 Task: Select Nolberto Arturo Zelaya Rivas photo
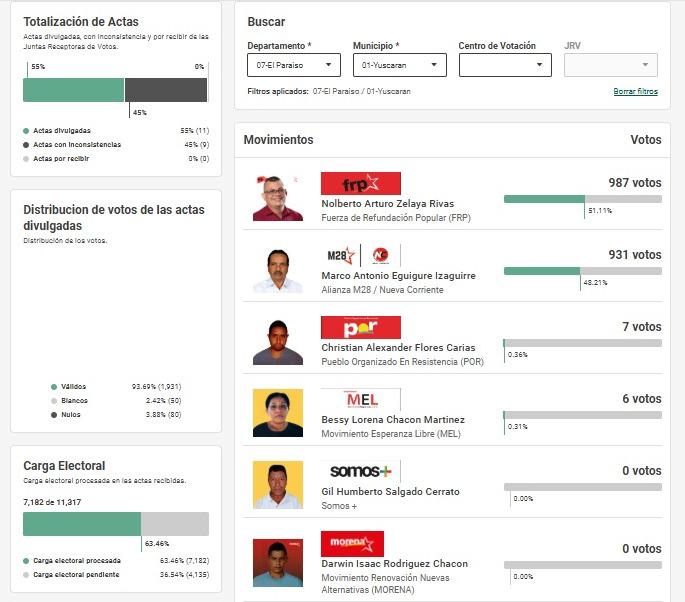click(278, 198)
